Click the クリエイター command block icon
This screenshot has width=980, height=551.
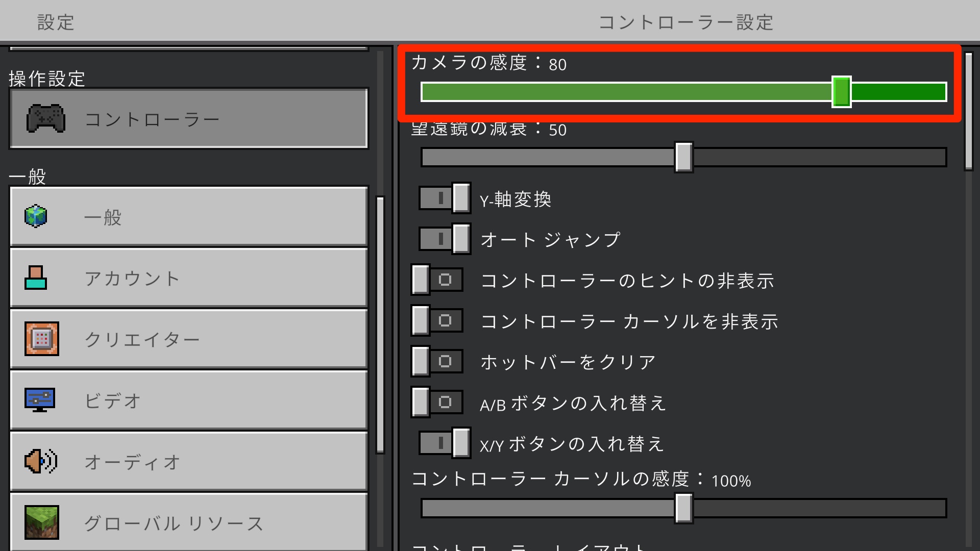[41, 338]
